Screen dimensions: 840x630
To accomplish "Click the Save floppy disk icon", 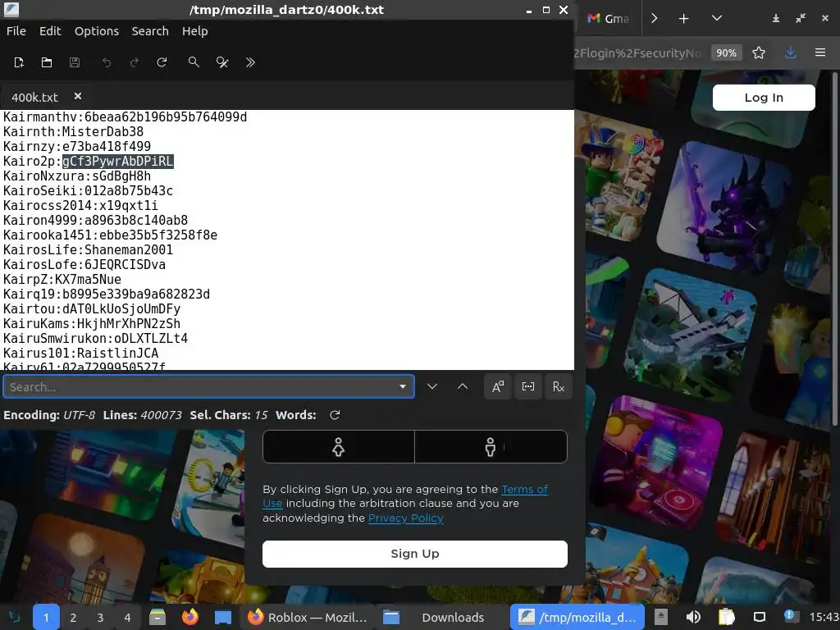I will 75,62.
